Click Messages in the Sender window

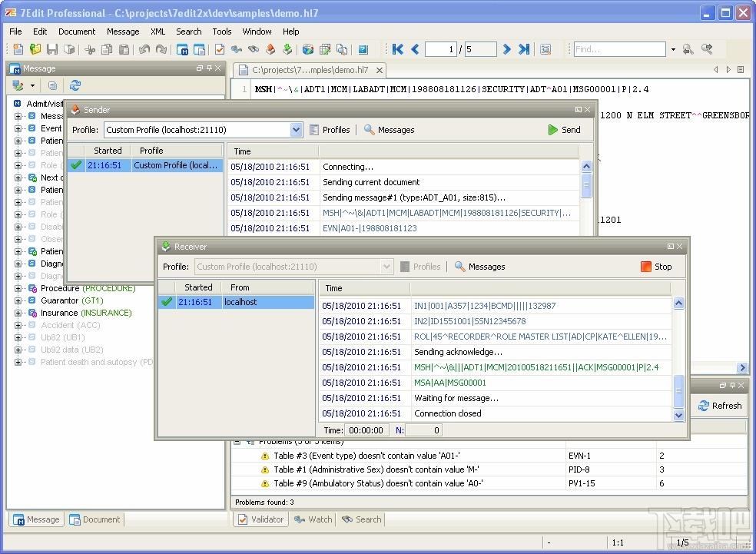coord(389,130)
